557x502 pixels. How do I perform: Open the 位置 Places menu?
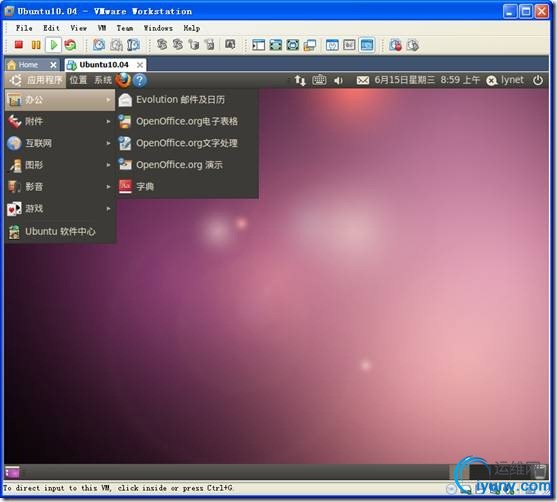pos(79,80)
